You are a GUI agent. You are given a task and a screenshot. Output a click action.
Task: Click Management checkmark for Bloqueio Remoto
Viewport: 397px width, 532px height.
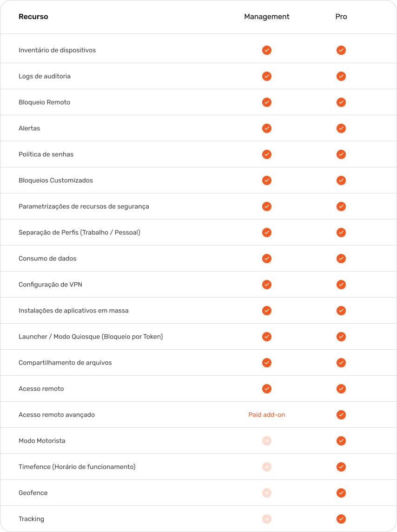[267, 102]
